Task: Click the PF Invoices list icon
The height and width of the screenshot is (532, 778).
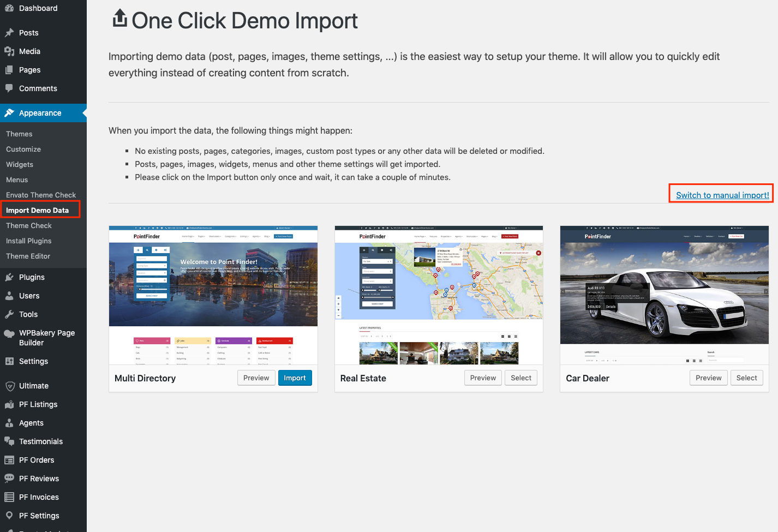Action: point(9,497)
